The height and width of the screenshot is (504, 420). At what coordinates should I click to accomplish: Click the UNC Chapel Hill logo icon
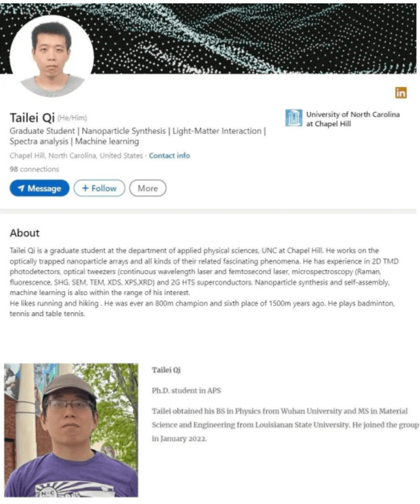point(294,118)
